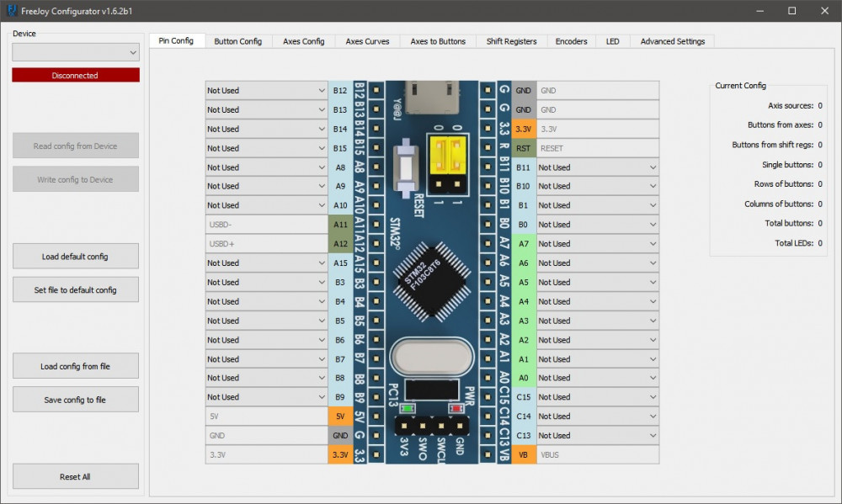Viewport: 842px width, 504px height.
Task: Click the RESET pin field
Action: point(598,148)
